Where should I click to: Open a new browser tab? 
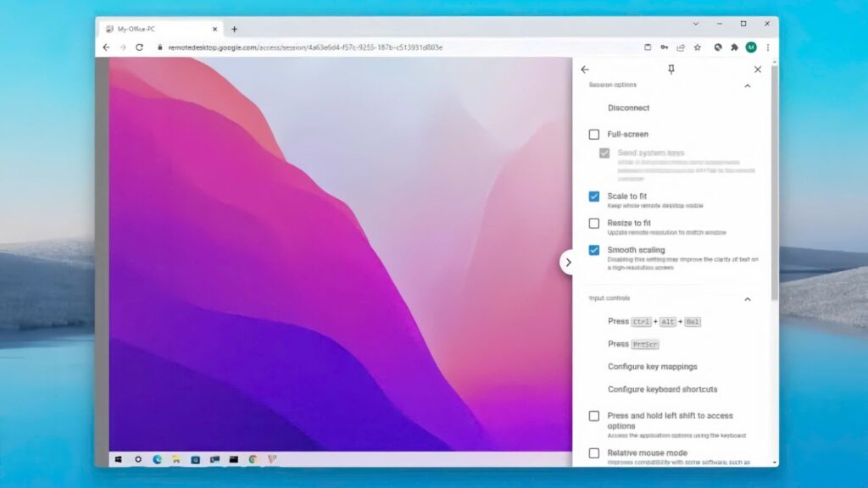point(234,30)
